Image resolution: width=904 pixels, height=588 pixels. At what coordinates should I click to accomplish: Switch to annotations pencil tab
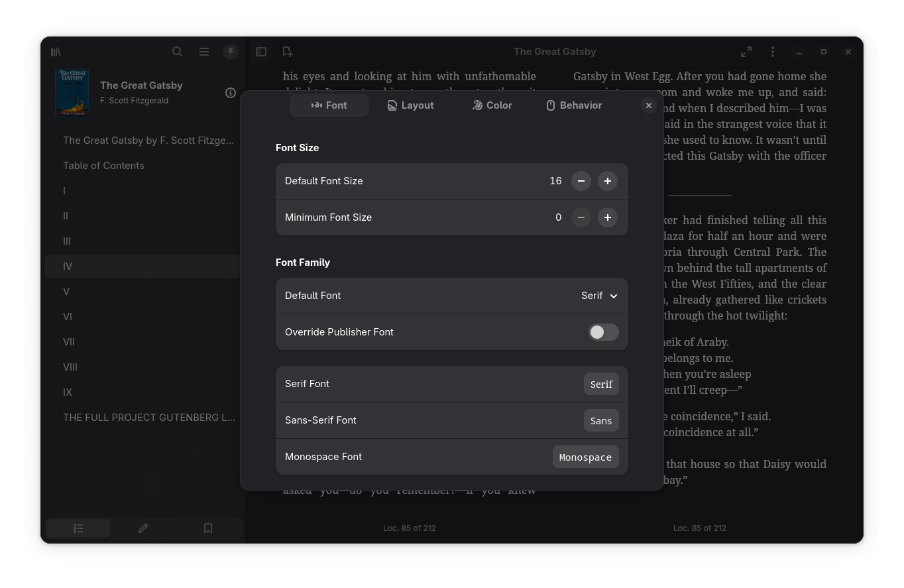click(143, 528)
